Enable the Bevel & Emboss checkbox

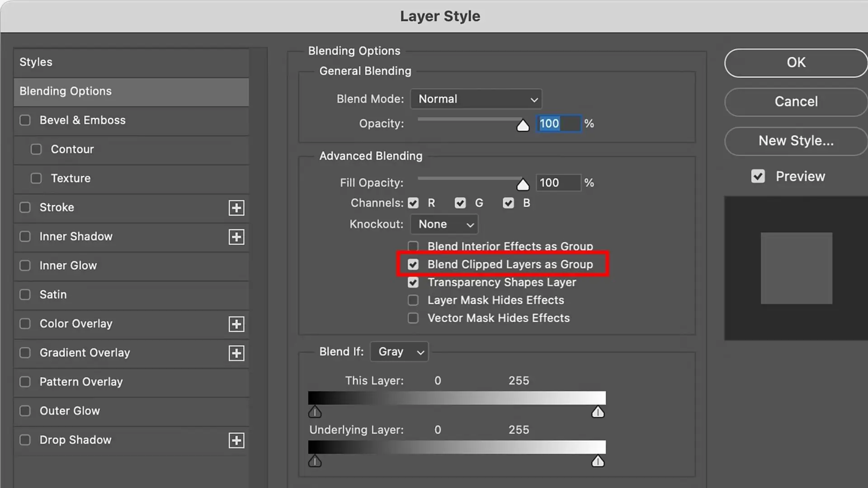click(25, 120)
